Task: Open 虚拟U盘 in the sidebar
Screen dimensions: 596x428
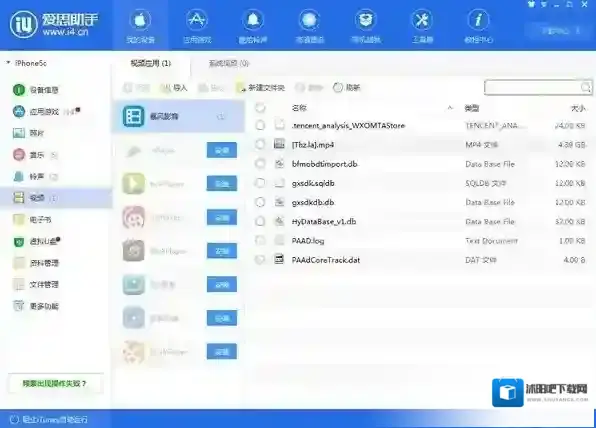Action: [37, 241]
